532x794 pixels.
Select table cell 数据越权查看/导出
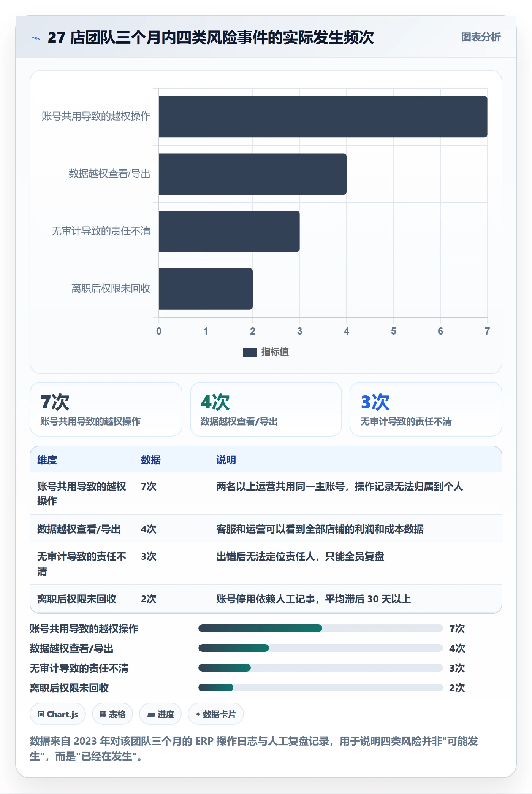79,529
